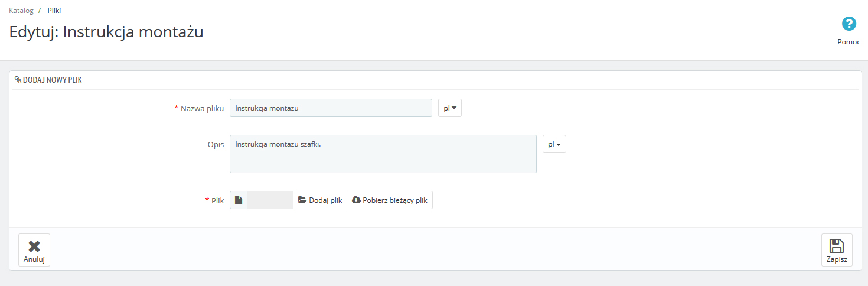
Task: Expand the pl language dropdown beside Opis
Action: click(x=554, y=144)
